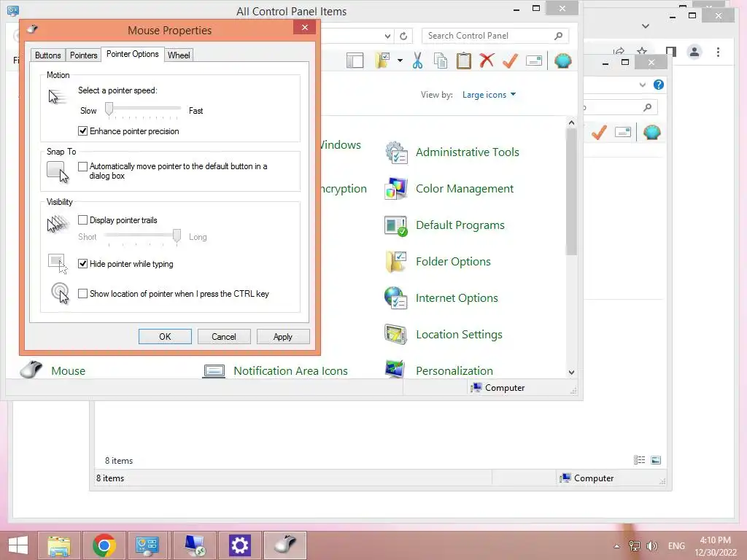Open the View by Large icons dropdown
The width and height of the screenshot is (747, 560).
[x=489, y=95]
